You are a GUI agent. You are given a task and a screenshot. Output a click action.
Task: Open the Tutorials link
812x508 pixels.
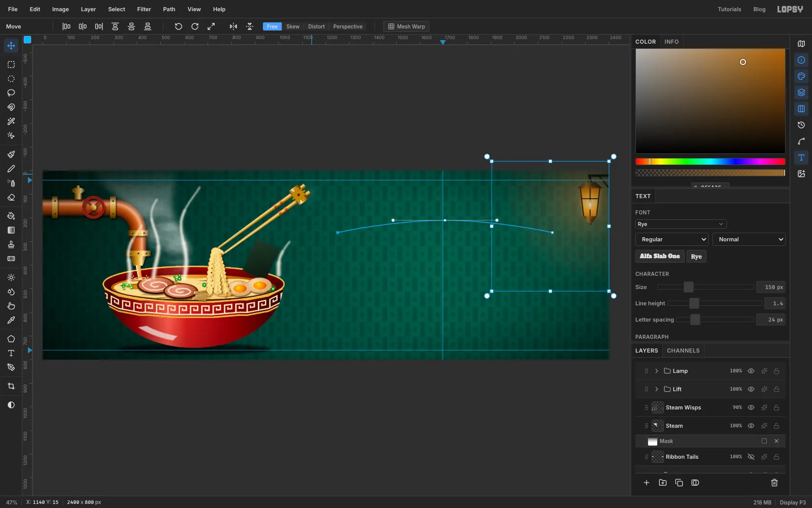click(729, 9)
